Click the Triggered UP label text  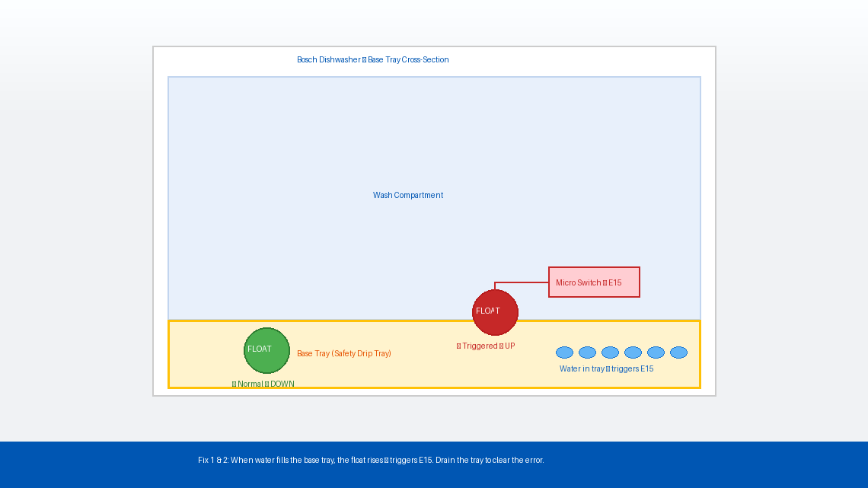point(486,346)
